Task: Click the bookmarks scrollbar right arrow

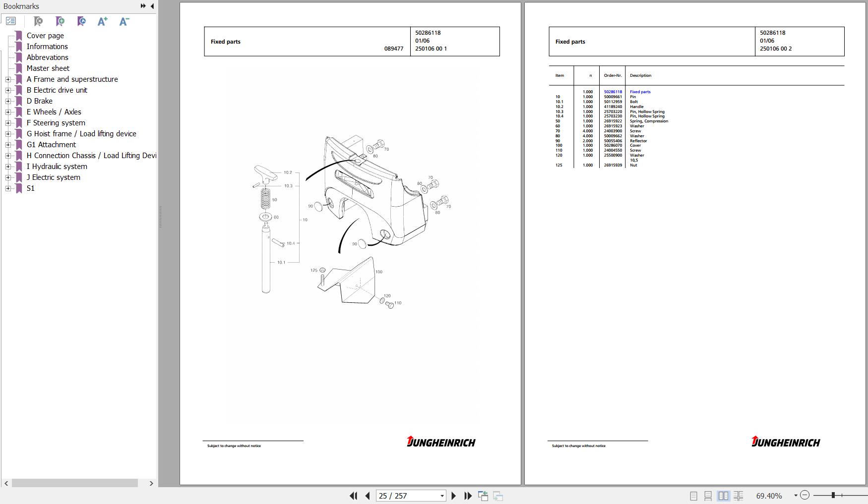Action: 151,483
